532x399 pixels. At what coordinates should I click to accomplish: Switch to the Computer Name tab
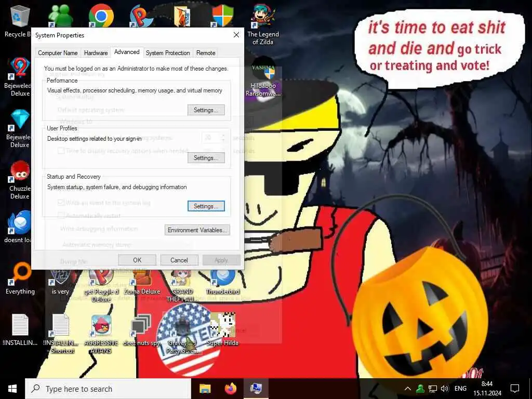[58, 53]
